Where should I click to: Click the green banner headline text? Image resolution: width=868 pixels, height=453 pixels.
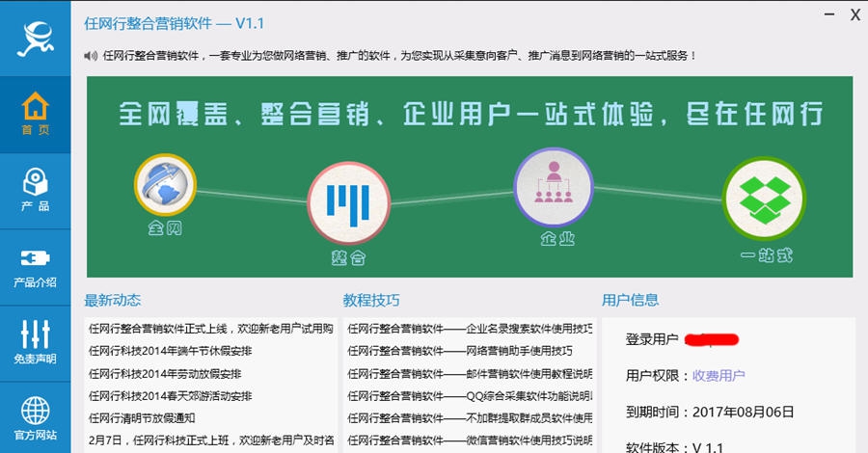coord(471,114)
